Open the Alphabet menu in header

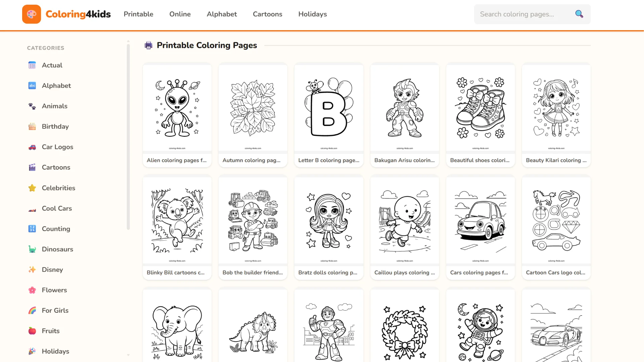(222, 14)
